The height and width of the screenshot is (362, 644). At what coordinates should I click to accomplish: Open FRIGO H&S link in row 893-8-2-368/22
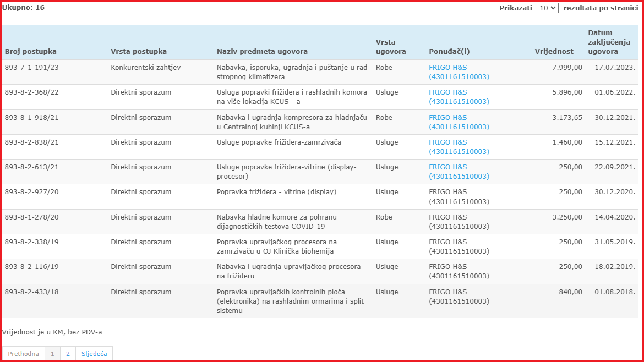(x=459, y=97)
